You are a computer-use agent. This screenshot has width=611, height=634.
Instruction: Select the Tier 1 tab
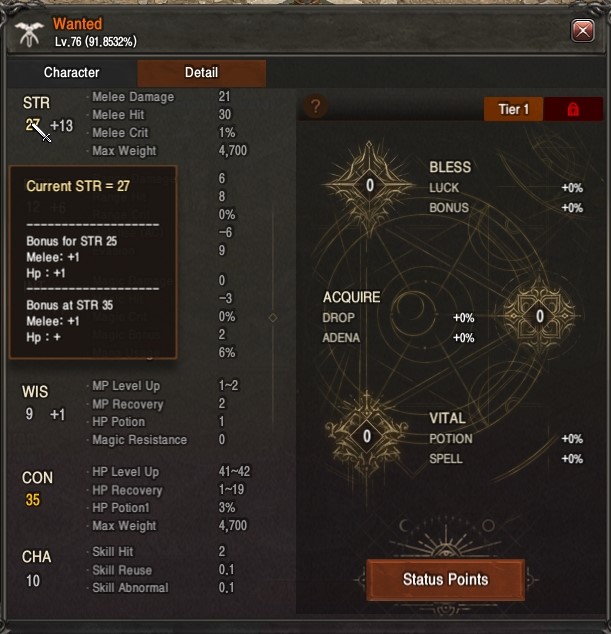[x=514, y=109]
